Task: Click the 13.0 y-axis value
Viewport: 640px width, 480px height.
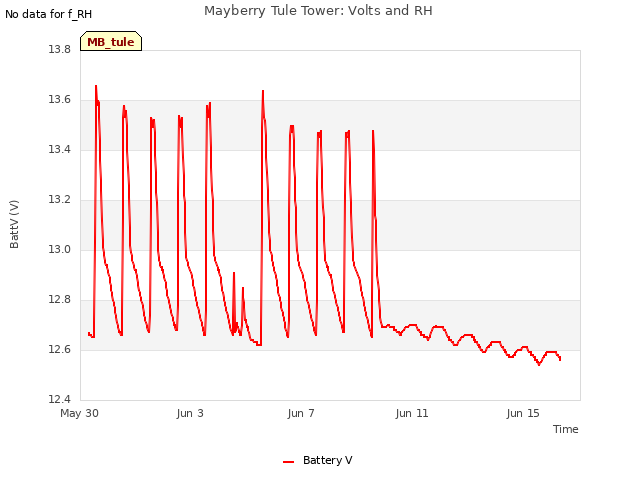Action: point(60,249)
